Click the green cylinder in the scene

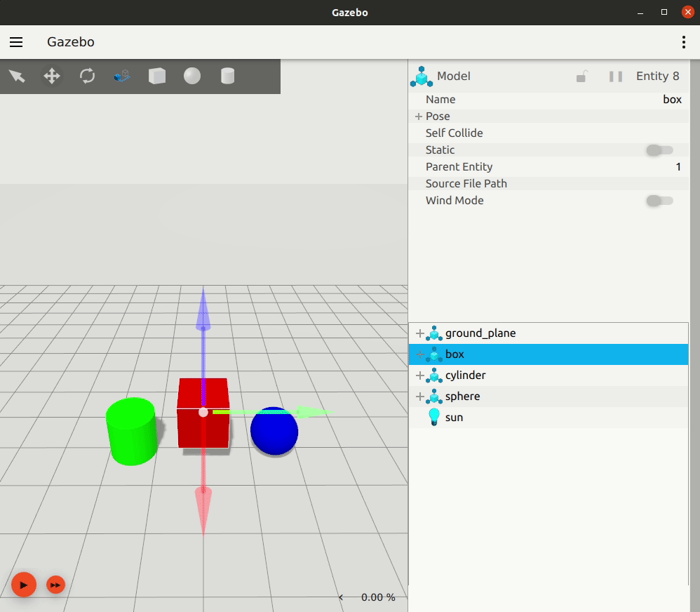[x=132, y=431]
